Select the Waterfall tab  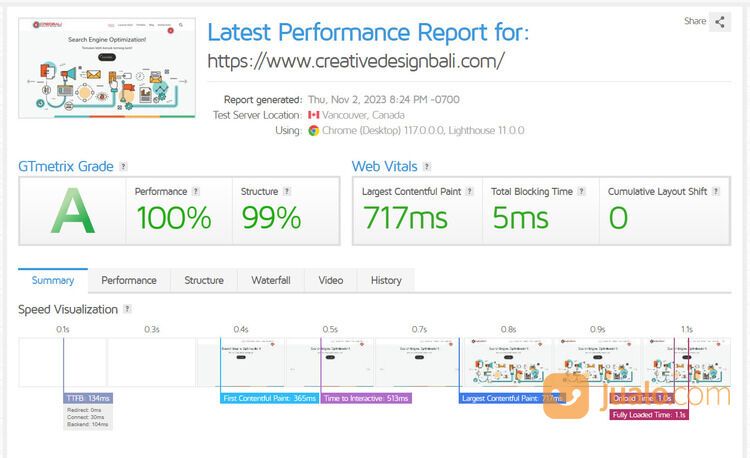271,280
